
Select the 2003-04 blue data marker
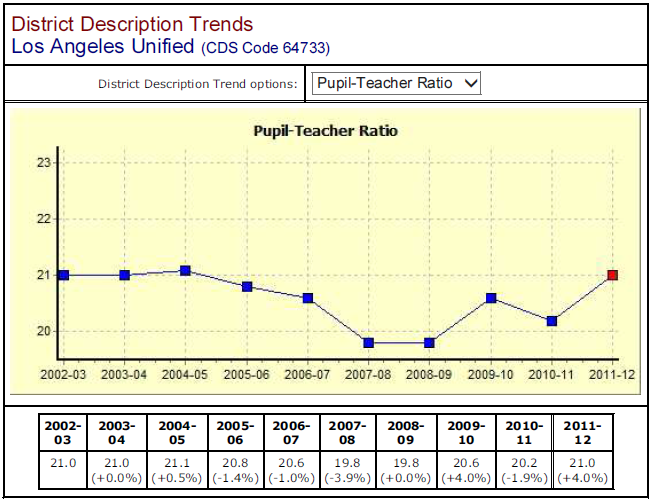[125, 275]
